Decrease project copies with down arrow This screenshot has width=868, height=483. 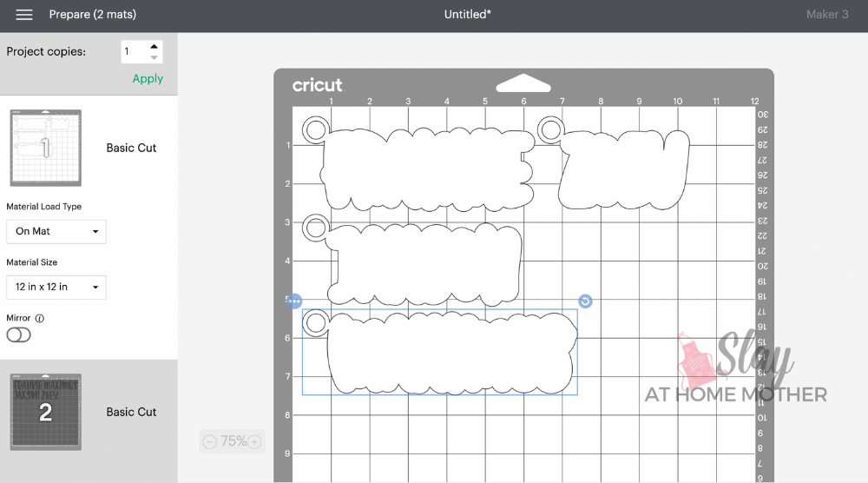(x=154, y=57)
